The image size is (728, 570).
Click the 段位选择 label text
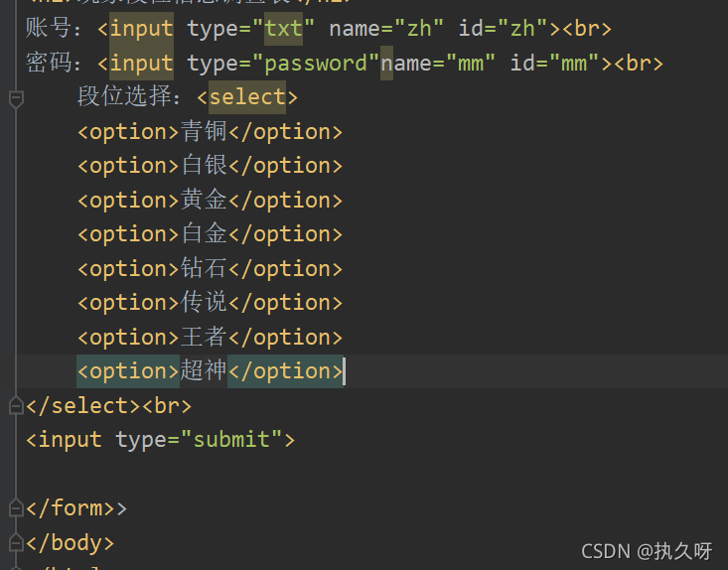tap(134, 97)
